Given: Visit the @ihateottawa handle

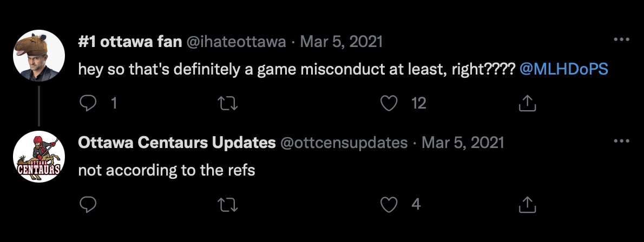Looking at the screenshot, I should [x=236, y=42].
